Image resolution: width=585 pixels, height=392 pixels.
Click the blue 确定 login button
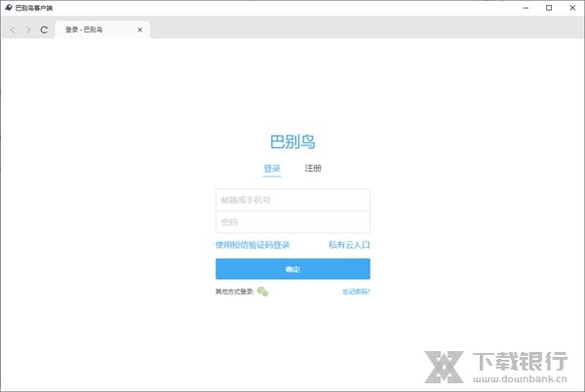(292, 269)
